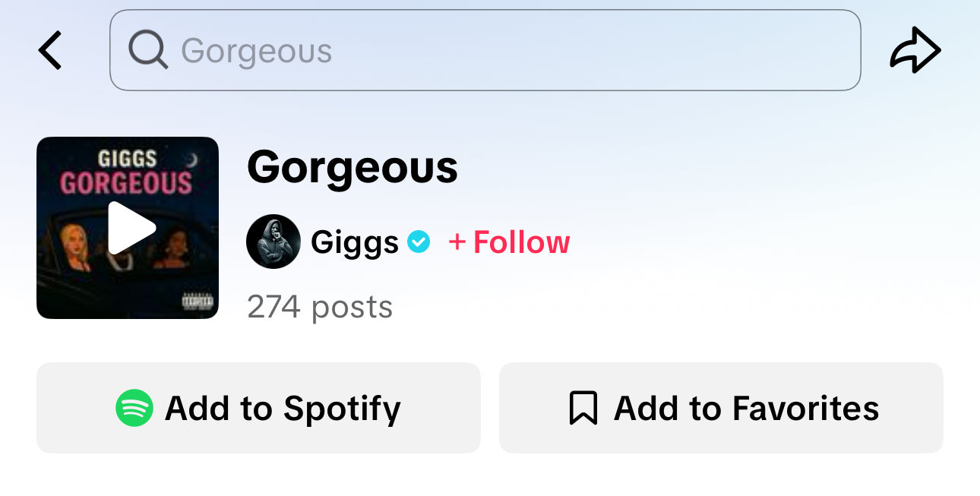980x496 pixels.
Task: Tap the blue verified badge
Action: click(x=419, y=242)
